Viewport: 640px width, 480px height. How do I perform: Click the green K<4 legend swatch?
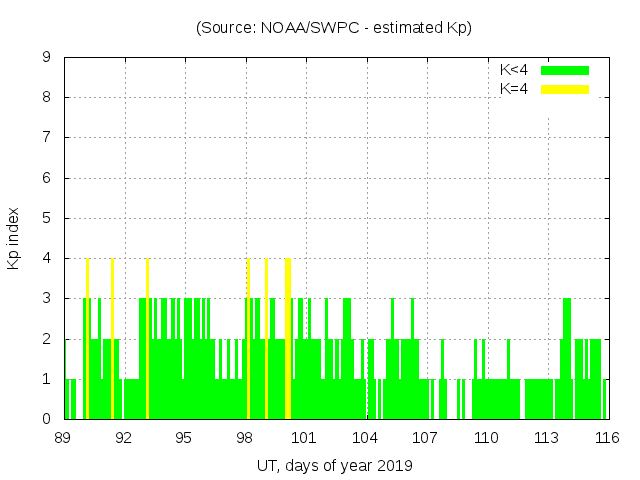pos(565,70)
